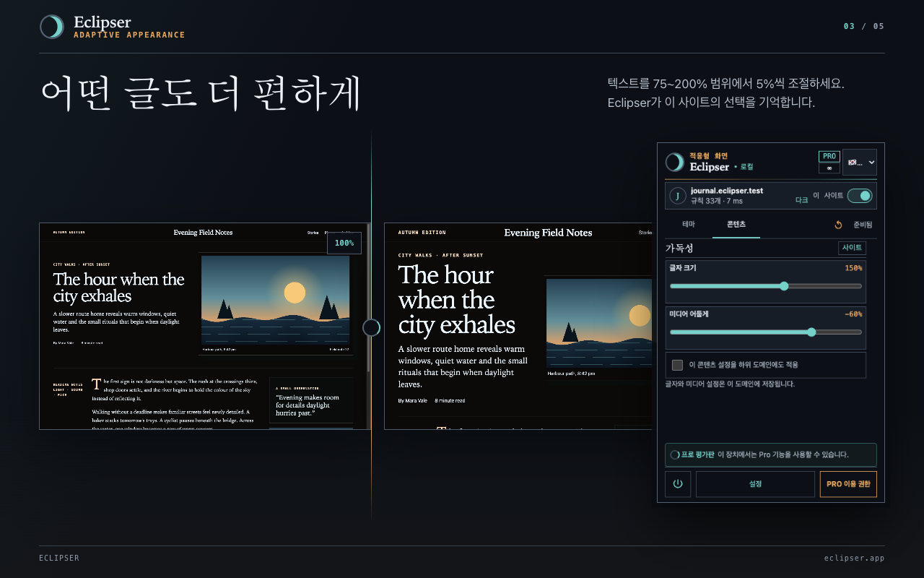Viewport: 924px width, 578px height.
Task: Click the Eclipser crescent logo in page header
Action: coord(52,27)
